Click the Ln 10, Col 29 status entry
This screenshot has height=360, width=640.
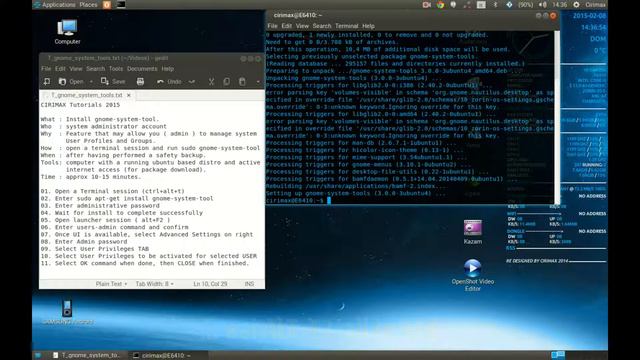210,284
